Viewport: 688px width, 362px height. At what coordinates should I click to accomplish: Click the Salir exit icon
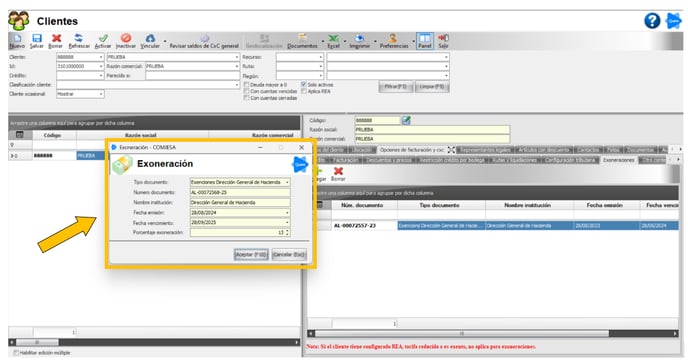coord(443,38)
